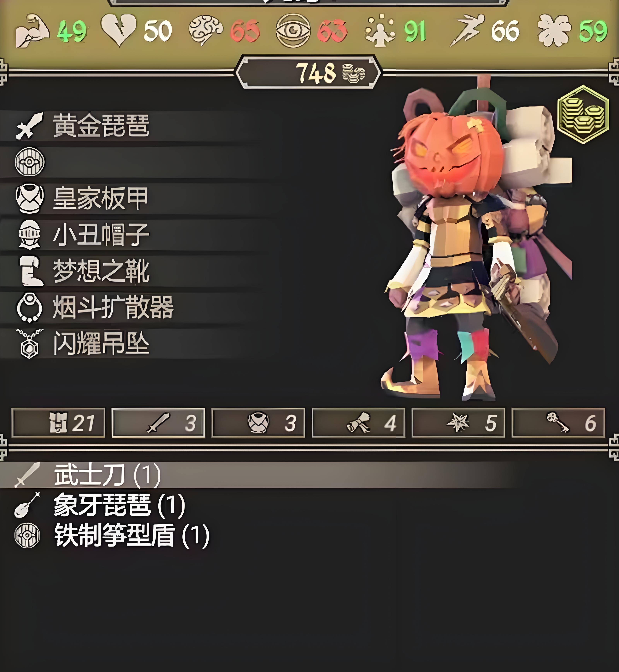Open the scrolls tab showing 4
The height and width of the screenshot is (672, 619).
tap(358, 423)
